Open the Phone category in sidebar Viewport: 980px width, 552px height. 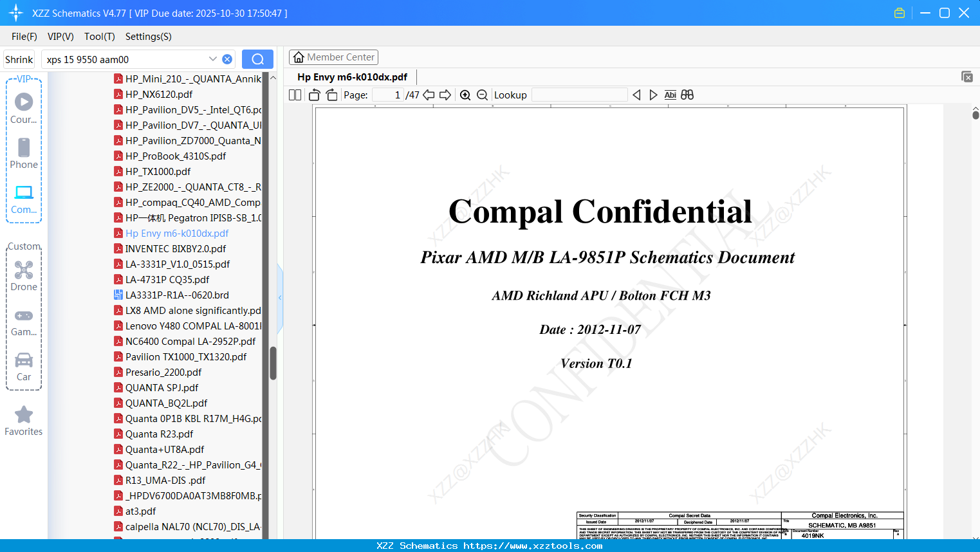pos(24,153)
